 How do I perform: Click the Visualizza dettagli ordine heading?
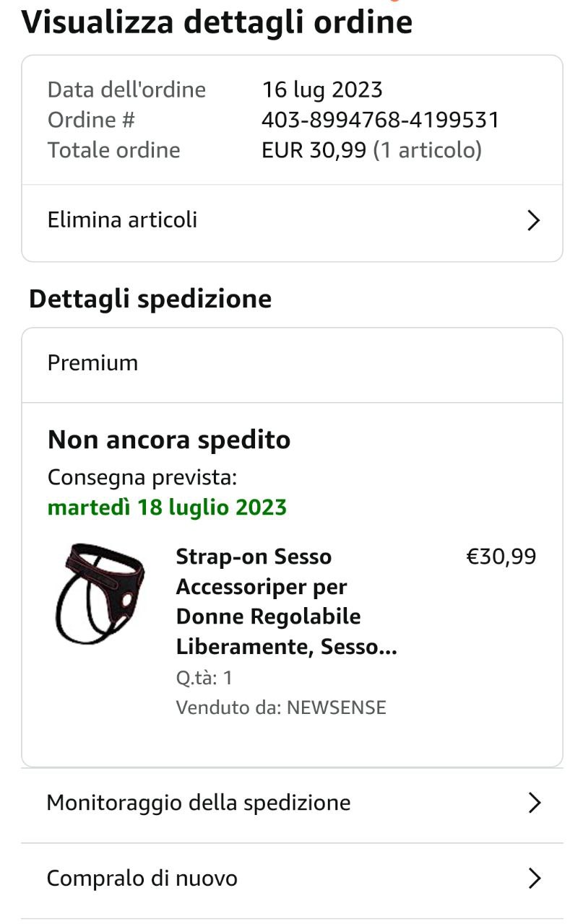pyautogui.click(x=217, y=22)
